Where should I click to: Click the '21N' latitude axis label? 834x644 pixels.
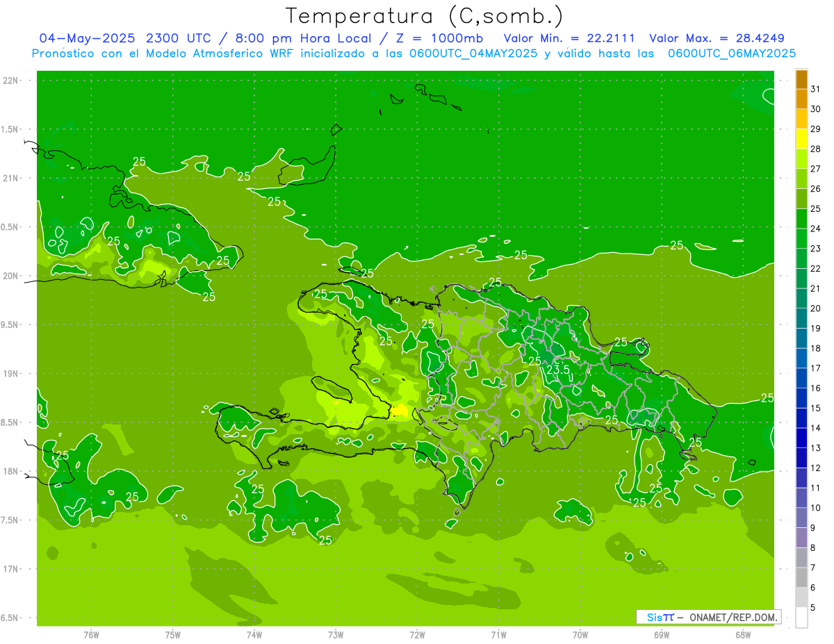[10, 179]
